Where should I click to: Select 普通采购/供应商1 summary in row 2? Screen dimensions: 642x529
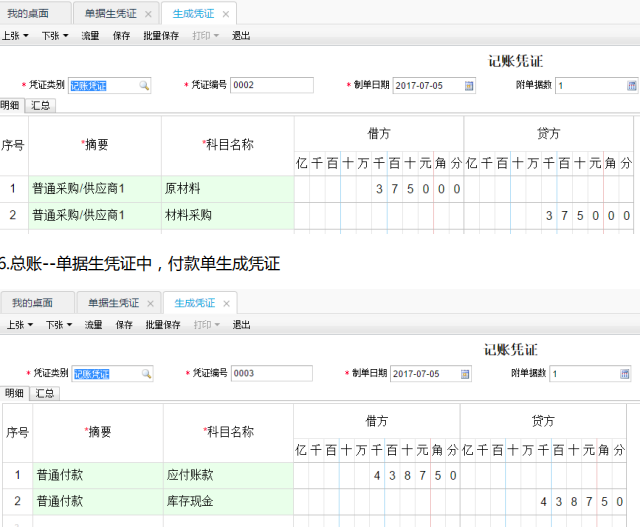[x=95, y=215]
